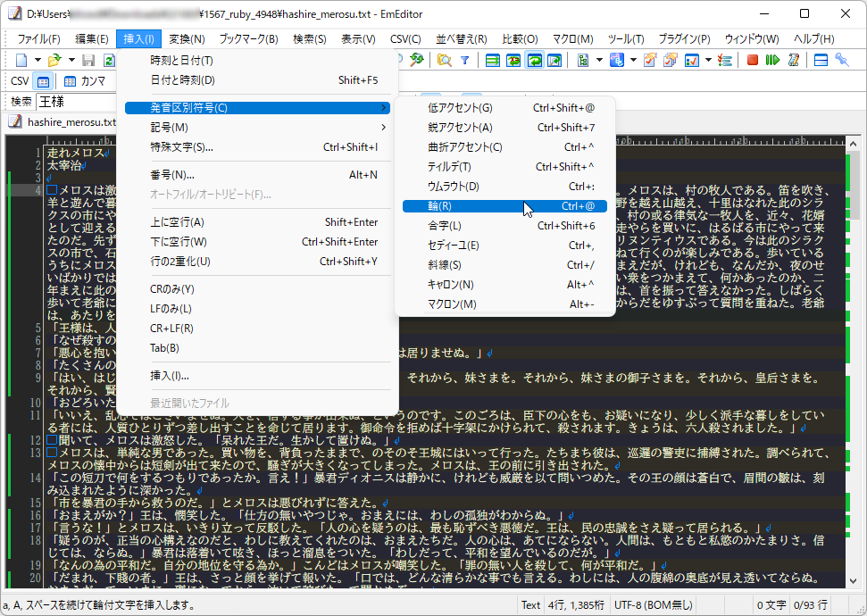The image size is (867, 616).
Task: Open the Customize dropdown arrow
Action: (708, 61)
